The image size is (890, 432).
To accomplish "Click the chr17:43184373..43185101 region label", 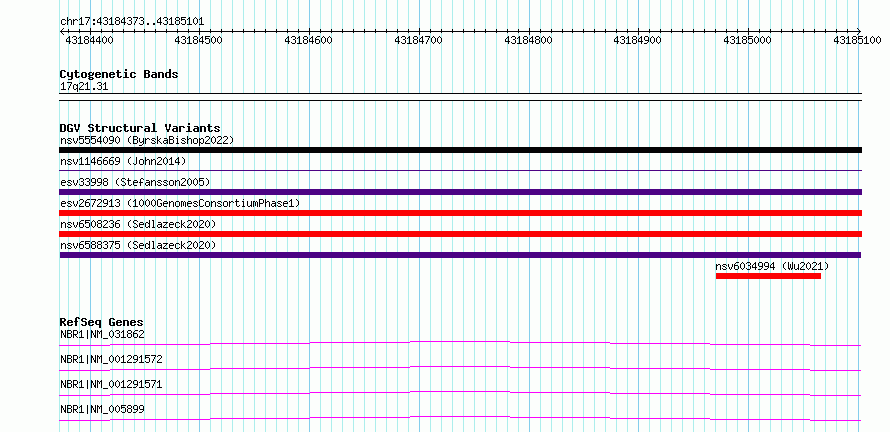I will pyautogui.click(x=132, y=22).
